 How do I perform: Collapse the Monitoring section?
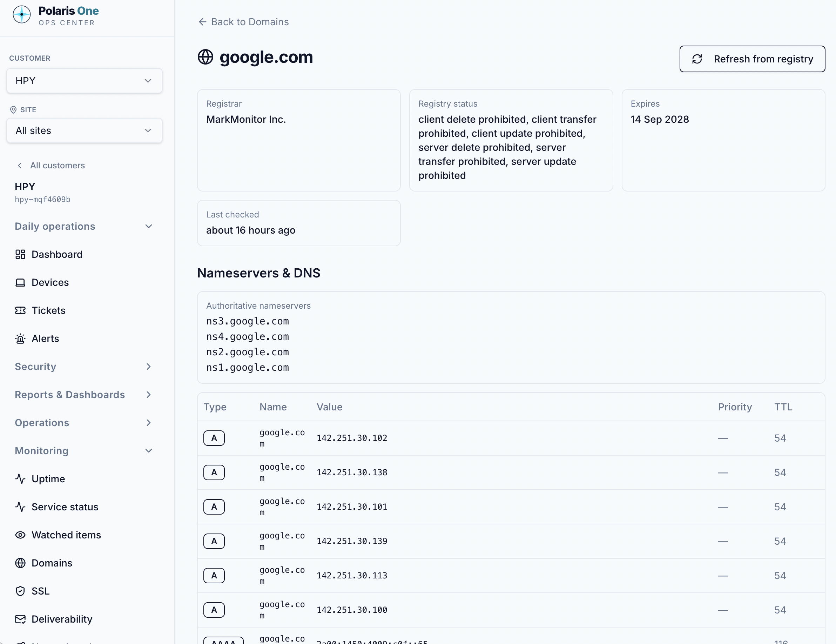click(x=84, y=451)
